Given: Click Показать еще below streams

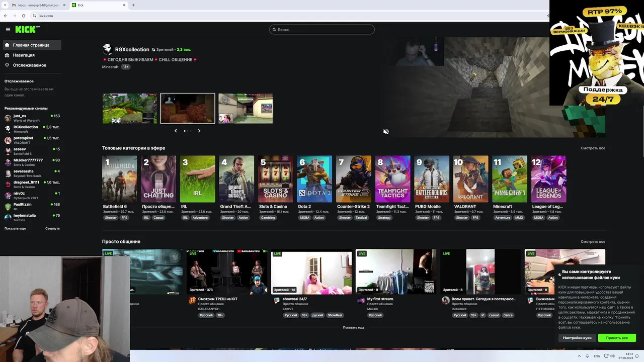Looking at the screenshot, I should pos(354,327).
